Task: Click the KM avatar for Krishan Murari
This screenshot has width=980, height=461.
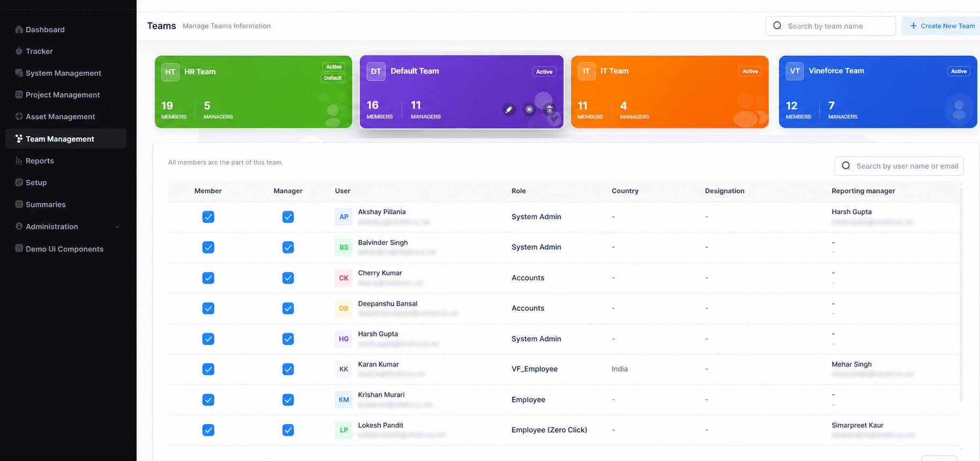Action: (x=344, y=399)
